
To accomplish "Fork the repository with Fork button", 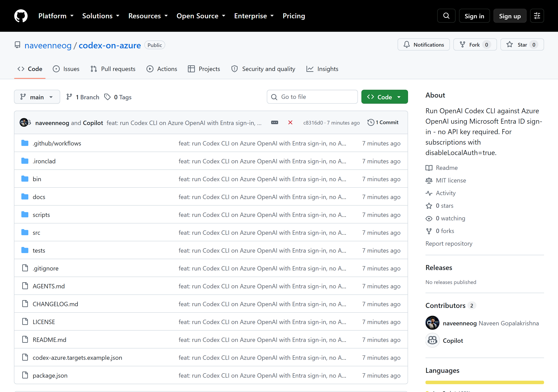I will (475, 45).
